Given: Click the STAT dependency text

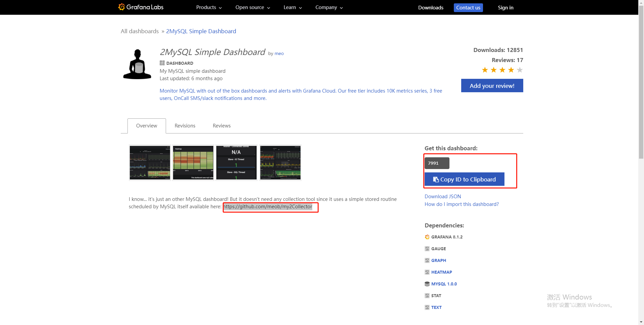Looking at the screenshot, I should tap(436, 295).
